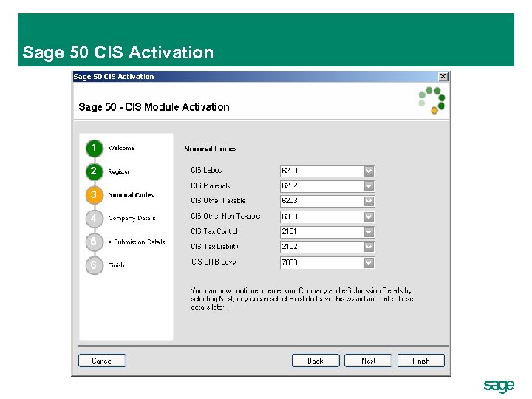This screenshot has width=532, height=399.
Task: Select the e-Submission Details step label
Action: pyautogui.click(x=137, y=242)
